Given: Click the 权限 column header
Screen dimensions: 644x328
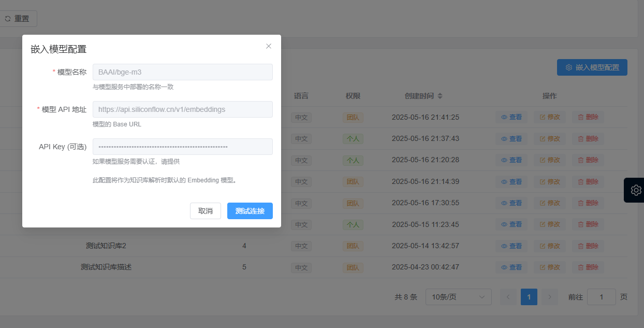Looking at the screenshot, I should tap(353, 96).
